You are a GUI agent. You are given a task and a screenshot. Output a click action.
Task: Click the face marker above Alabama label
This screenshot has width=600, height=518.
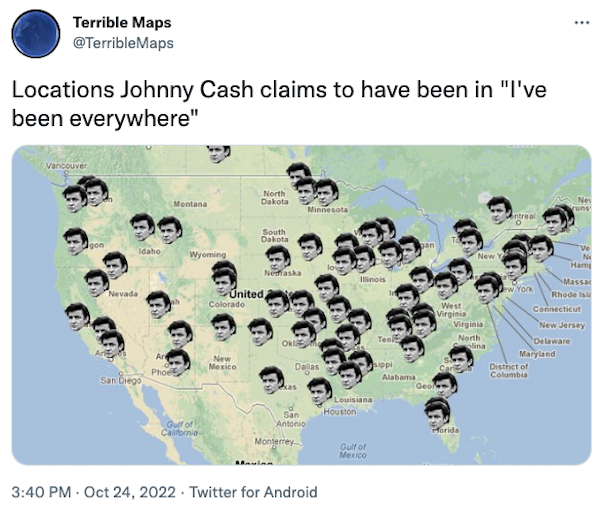pyautogui.click(x=411, y=349)
